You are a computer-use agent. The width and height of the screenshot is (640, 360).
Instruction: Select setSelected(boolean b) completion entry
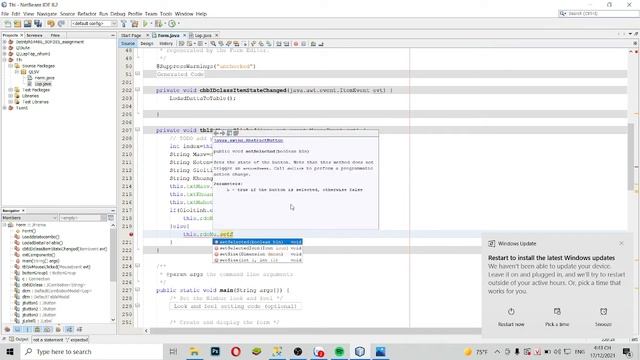[x=258, y=242]
